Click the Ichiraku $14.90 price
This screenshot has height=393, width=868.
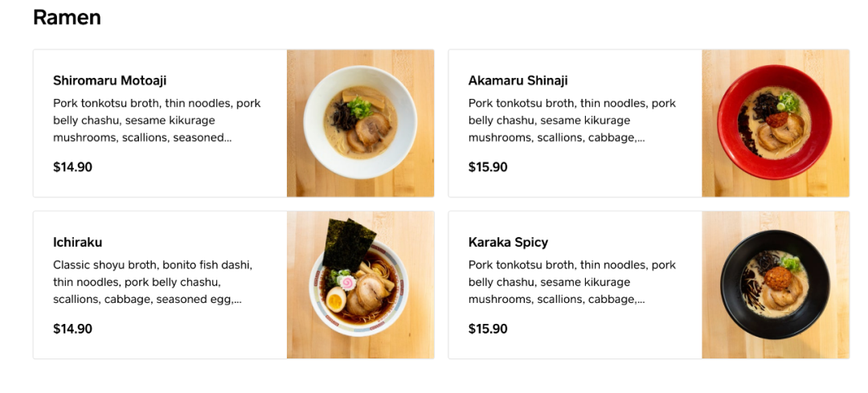point(72,329)
